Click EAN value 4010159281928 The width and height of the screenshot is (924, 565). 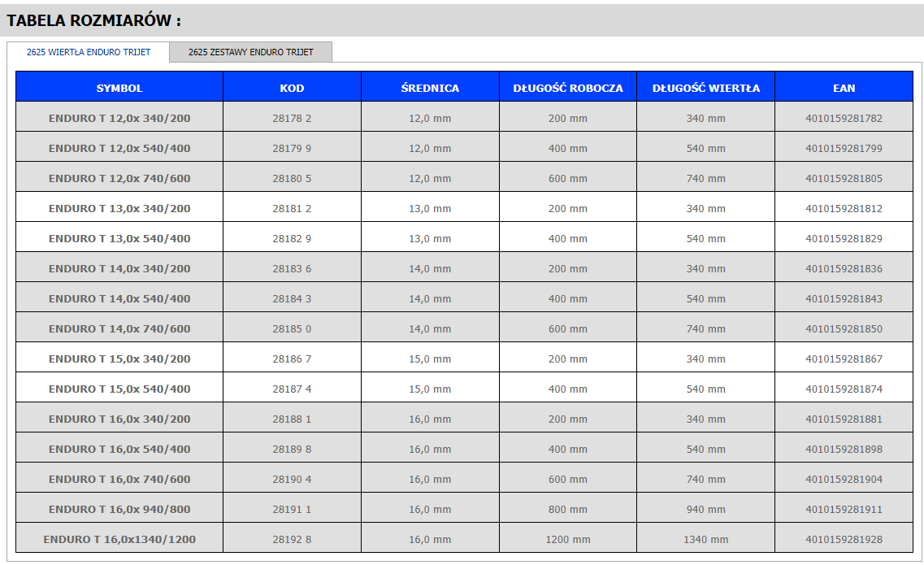coord(844,539)
